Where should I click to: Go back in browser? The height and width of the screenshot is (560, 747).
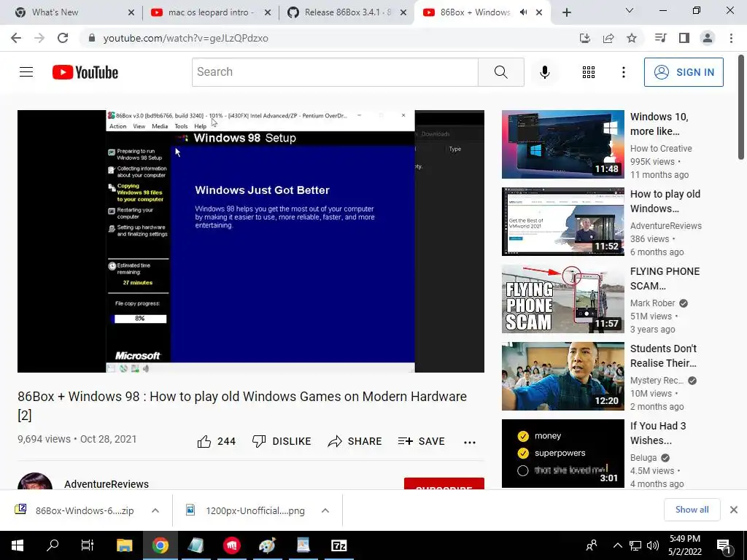coord(16,38)
